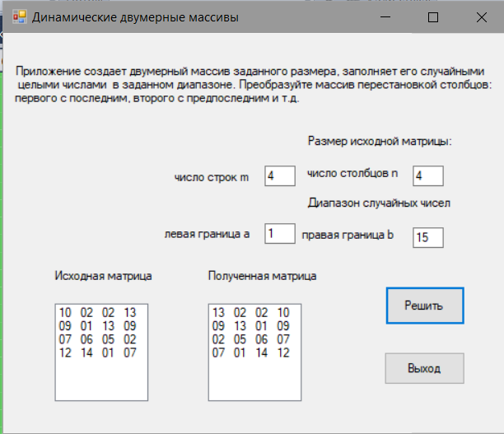Click row 09 01 13 09 in source matrix
Viewport: 504px width, 434px height.
tap(97, 326)
